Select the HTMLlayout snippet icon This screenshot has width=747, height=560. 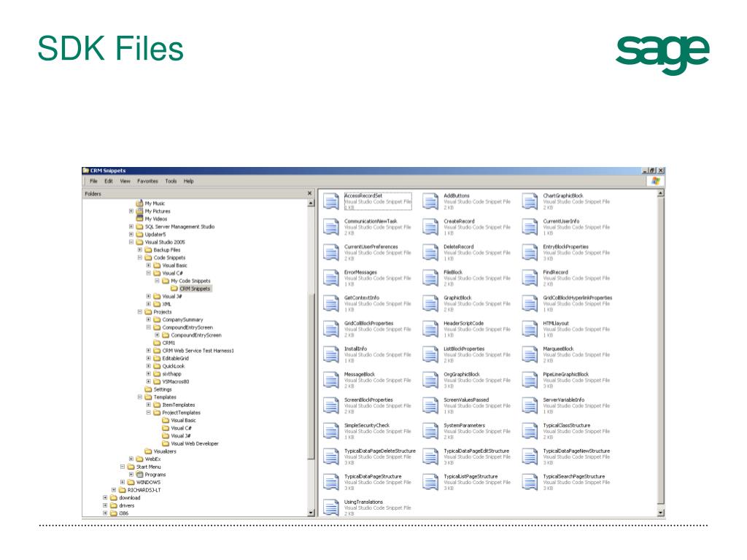530,329
